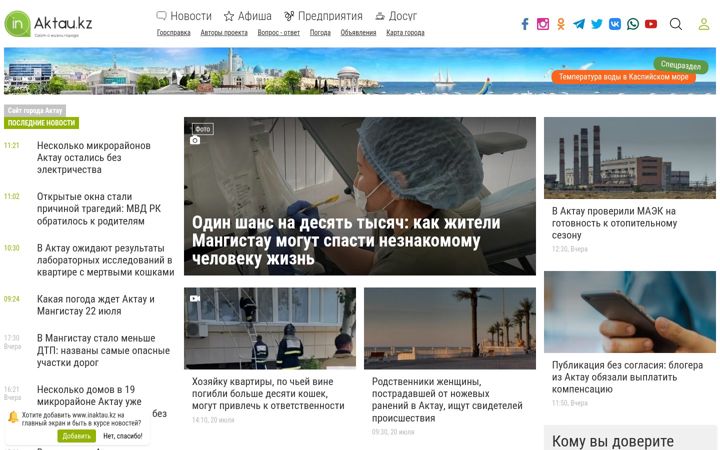
Task: Click the Сайт города Актау label
Action: [35, 110]
